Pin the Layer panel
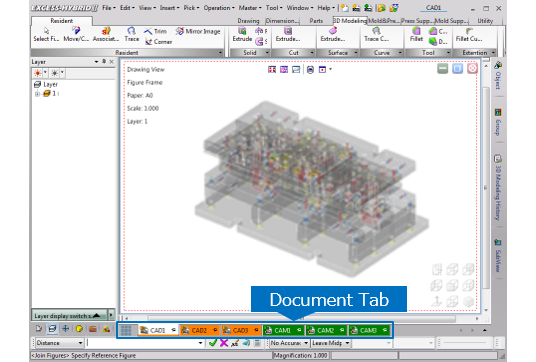Image resolution: width=536 pixels, height=362 pixels. [x=104, y=62]
